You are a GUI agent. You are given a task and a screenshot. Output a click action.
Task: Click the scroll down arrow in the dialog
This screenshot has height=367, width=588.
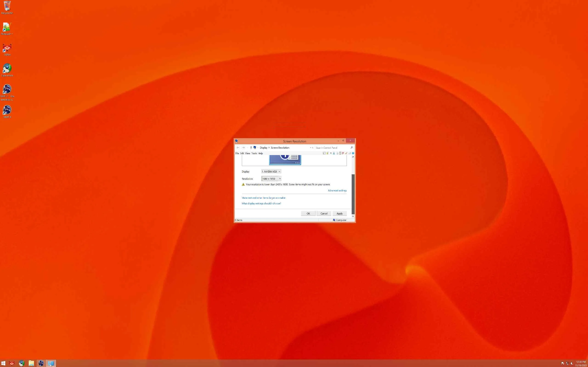(353, 216)
